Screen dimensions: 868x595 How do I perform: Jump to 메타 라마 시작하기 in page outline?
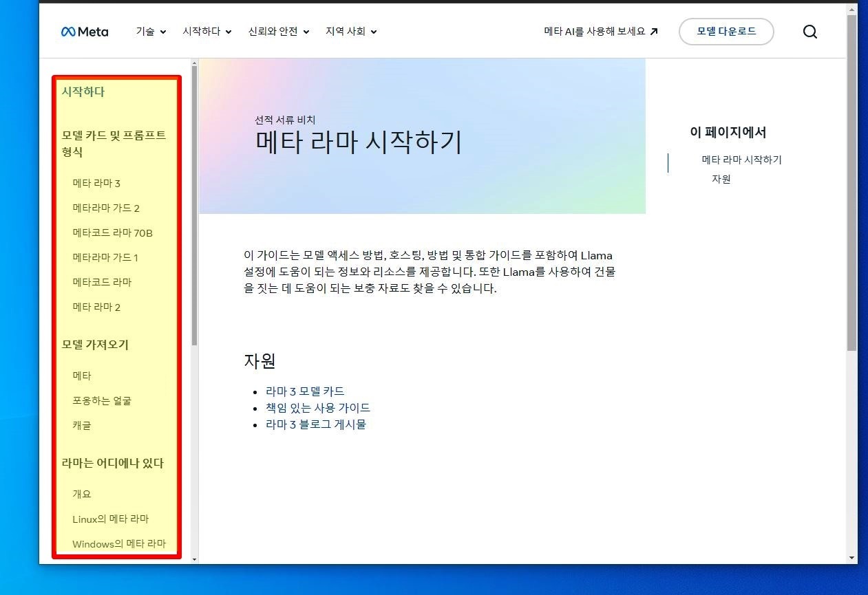tap(742, 160)
